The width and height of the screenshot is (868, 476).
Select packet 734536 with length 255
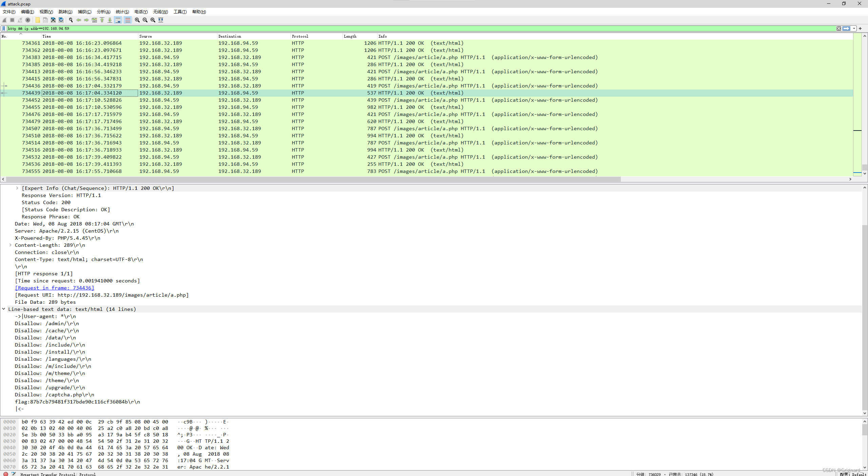[427, 164]
